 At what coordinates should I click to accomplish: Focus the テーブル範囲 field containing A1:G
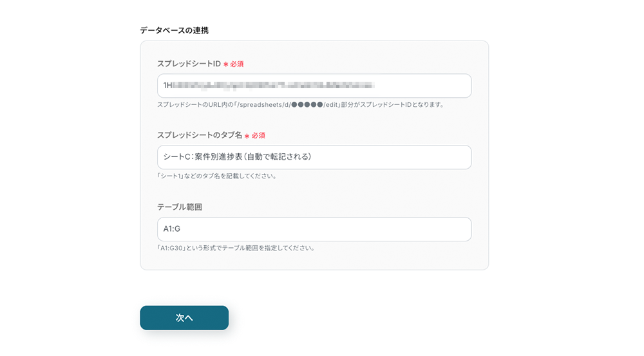pyautogui.click(x=314, y=229)
